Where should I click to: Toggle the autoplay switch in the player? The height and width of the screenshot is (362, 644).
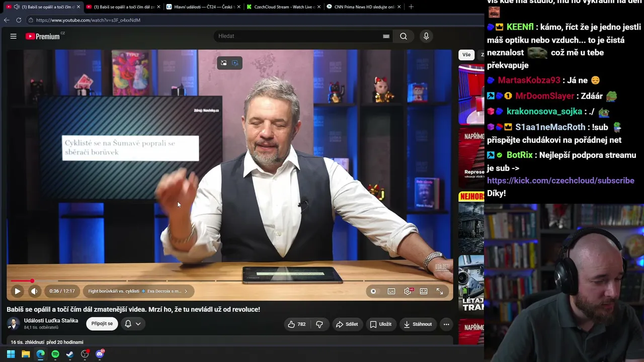click(373, 291)
